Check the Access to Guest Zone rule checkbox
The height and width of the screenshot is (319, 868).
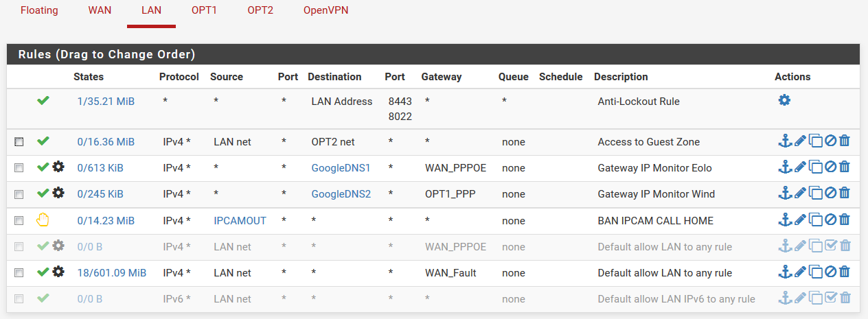click(x=19, y=142)
